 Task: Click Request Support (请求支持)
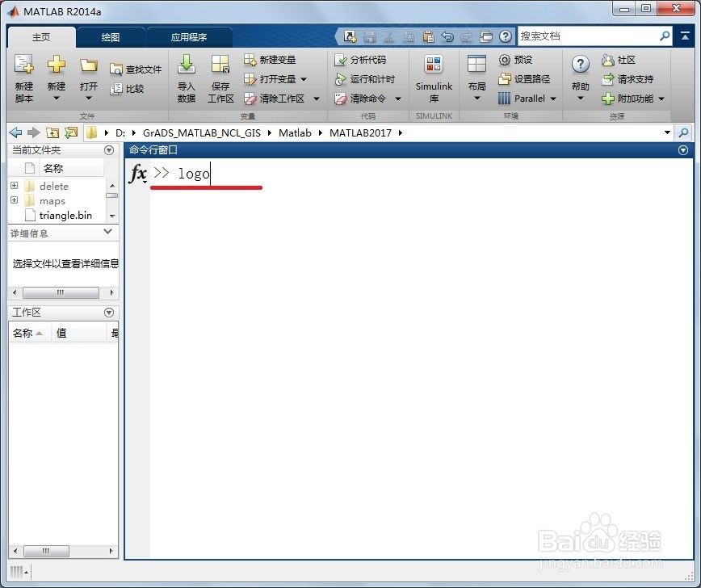[628, 79]
